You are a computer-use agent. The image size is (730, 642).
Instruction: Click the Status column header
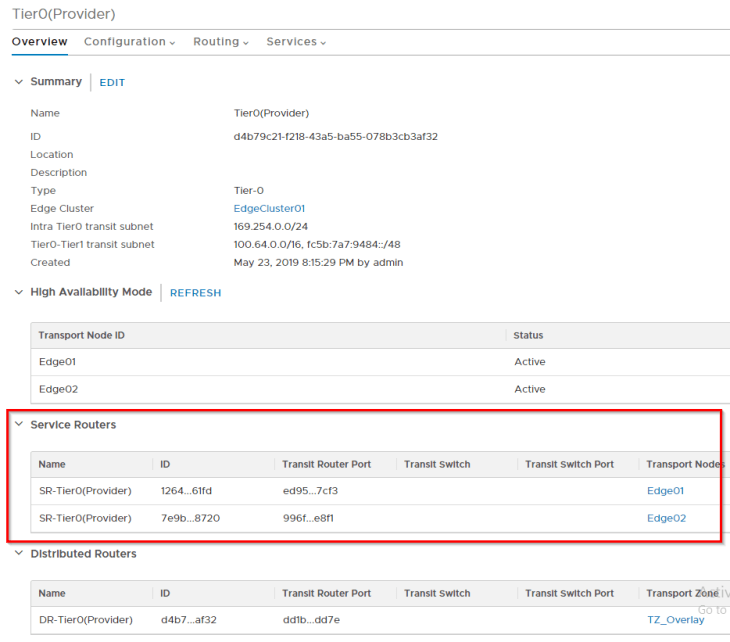click(x=528, y=336)
